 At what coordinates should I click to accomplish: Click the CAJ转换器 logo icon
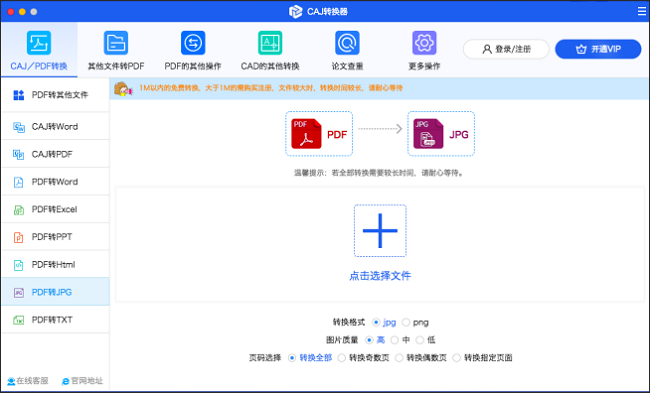[295, 12]
